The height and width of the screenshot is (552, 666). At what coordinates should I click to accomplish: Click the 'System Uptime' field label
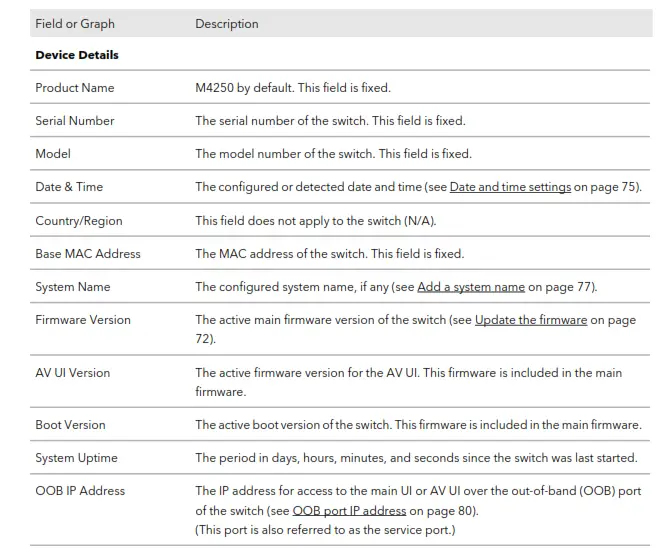pos(76,458)
